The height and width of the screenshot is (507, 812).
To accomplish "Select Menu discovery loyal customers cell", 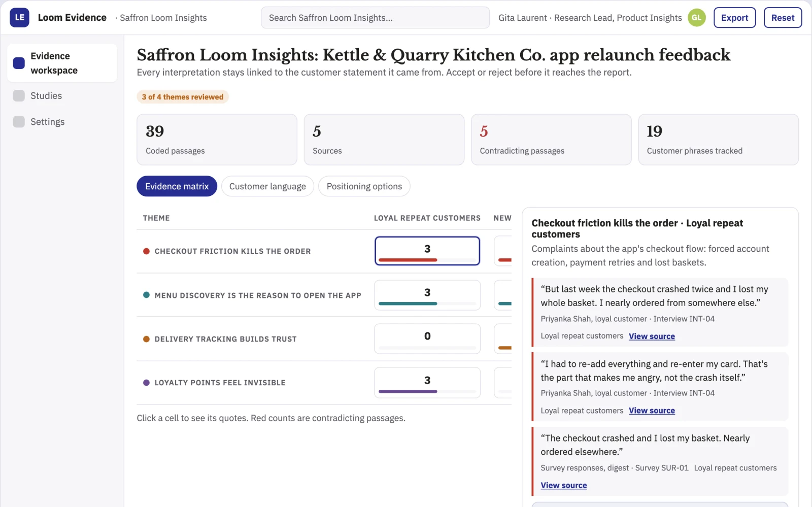I will coord(427,295).
